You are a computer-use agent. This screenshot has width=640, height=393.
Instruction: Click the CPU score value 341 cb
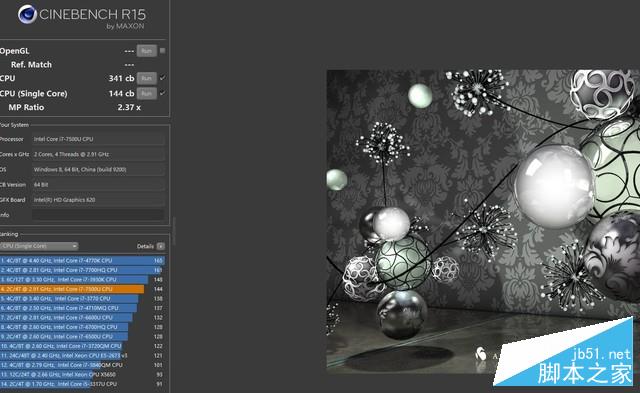[121, 78]
